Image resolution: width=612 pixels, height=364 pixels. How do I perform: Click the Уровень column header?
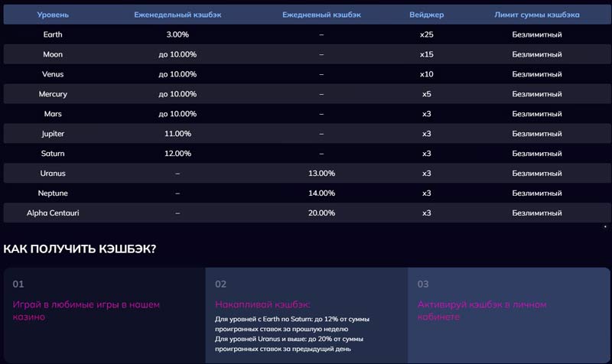tap(53, 15)
